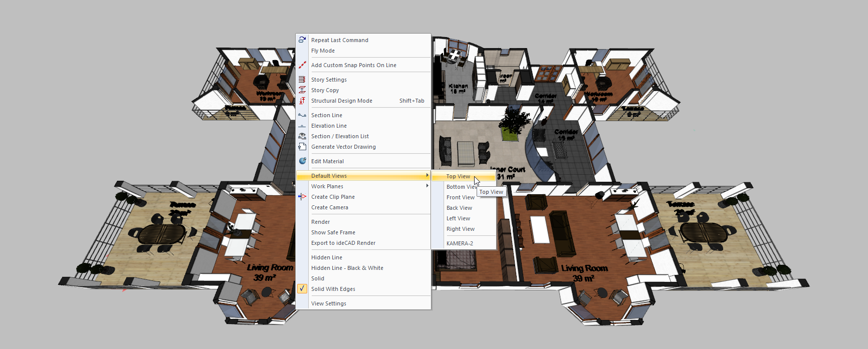868x349 pixels.
Task: Click the Add Custom Snap Points icon
Action: point(302,65)
